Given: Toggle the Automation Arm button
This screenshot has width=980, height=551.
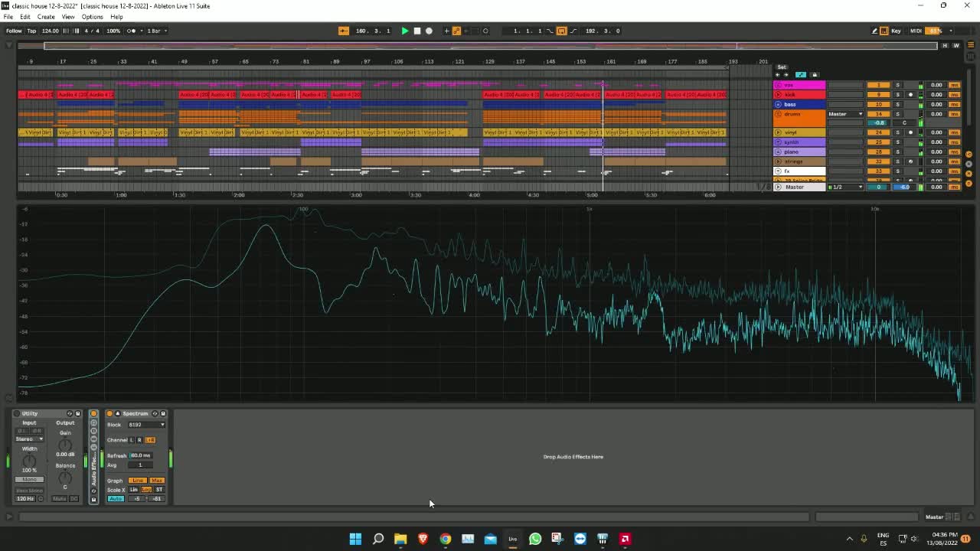Looking at the screenshot, I should pyautogui.click(x=456, y=31).
